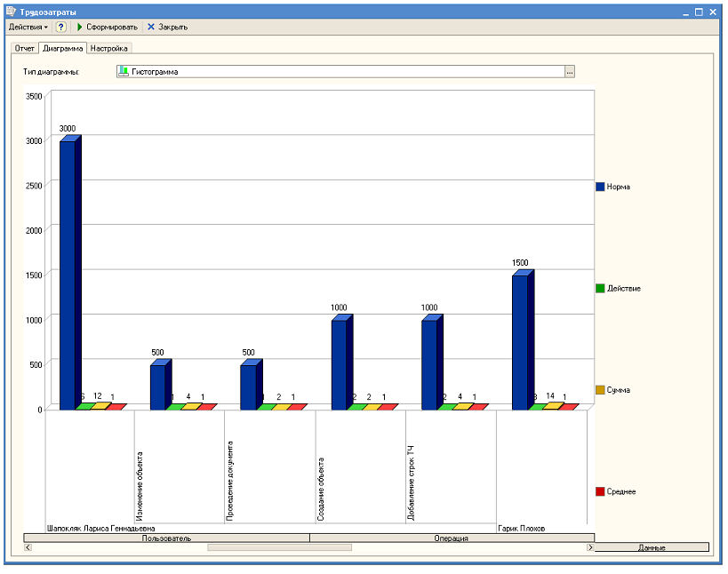Click the blue X Закрыть icon
Image resolution: width=728 pixels, height=574 pixels.
[151, 27]
